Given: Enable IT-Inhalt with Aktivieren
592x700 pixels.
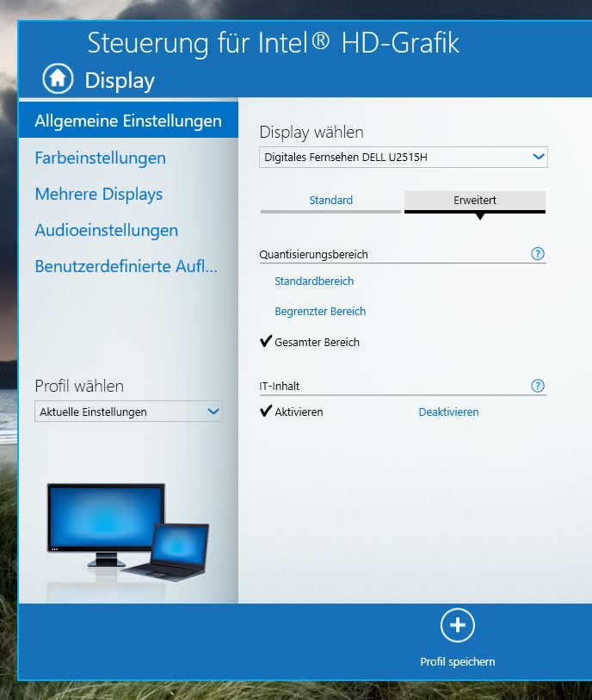Looking at the screenshot, I should [299, 412].
